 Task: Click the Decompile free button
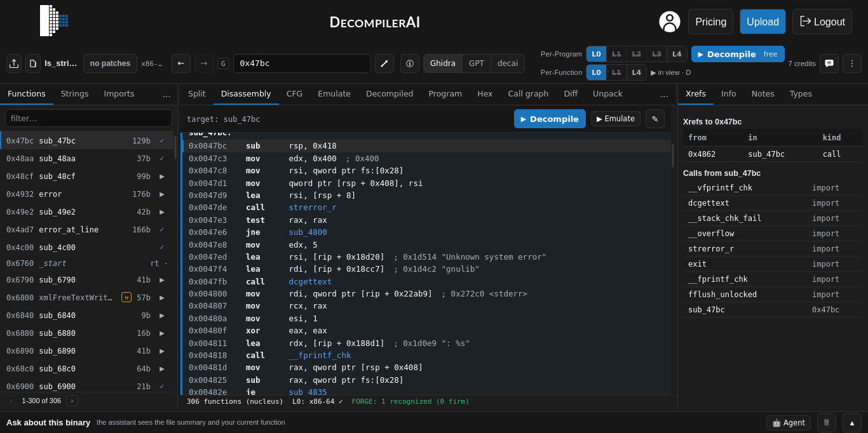738,54
